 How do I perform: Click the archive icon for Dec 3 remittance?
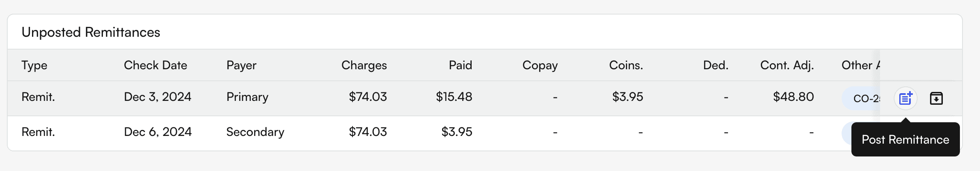[936, 98]
